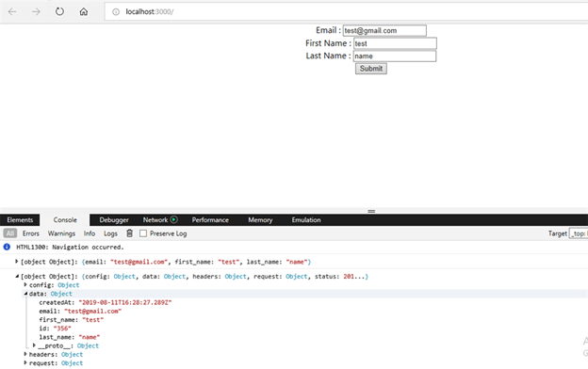Enable the All console filter
The width and height of the screenshot is (588, 369).
point(10,233)
